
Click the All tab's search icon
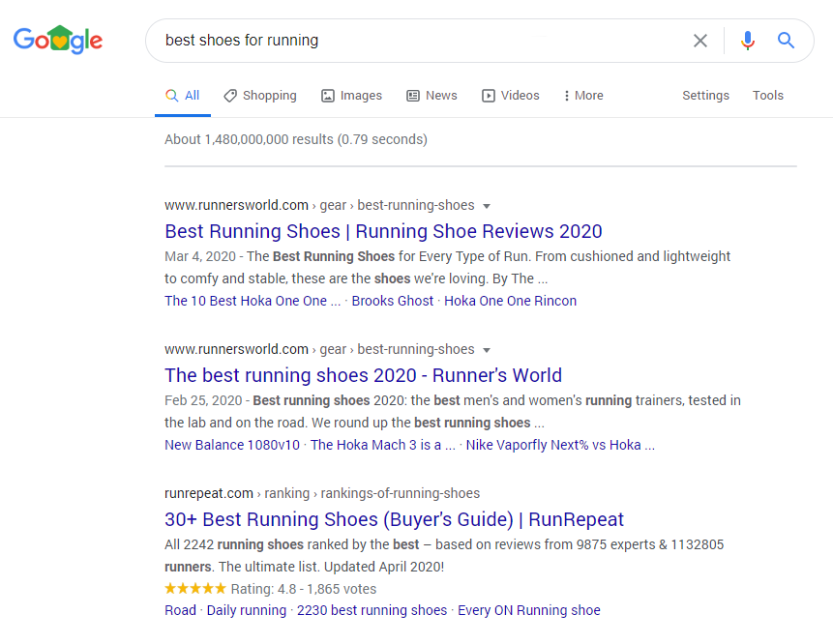tap(171, 96)
